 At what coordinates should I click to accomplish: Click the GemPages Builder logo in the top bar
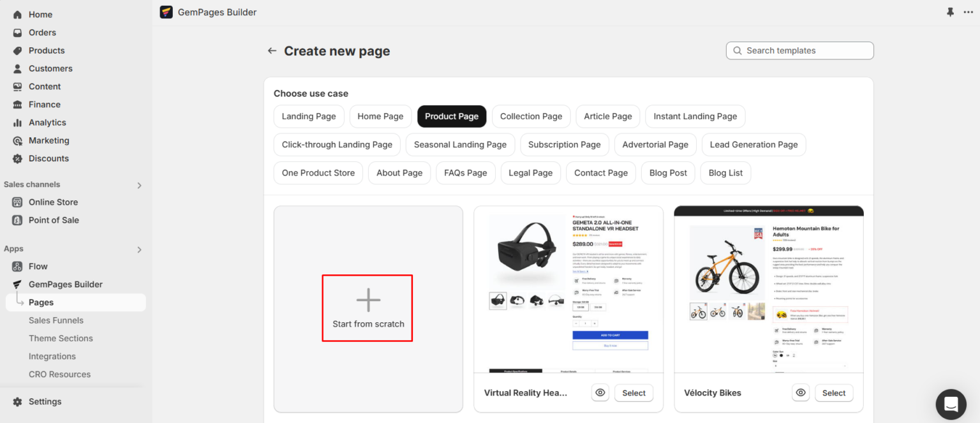coord(166,11)
